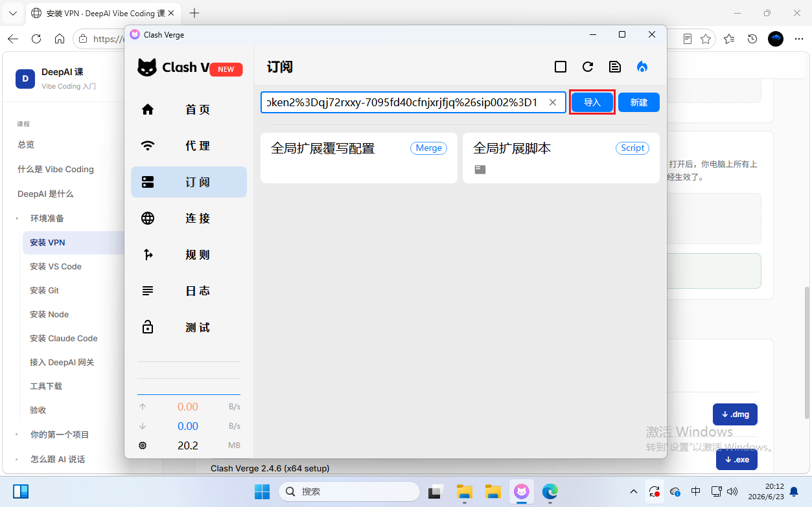Clear the subscription URL field with X
This screenshot has height=507, width=812.
[x=553, y=102]
